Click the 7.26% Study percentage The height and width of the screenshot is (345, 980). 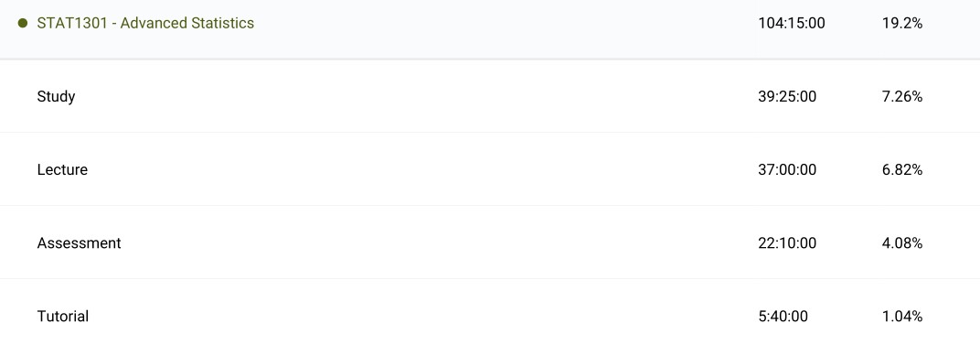tap(902, 96)
